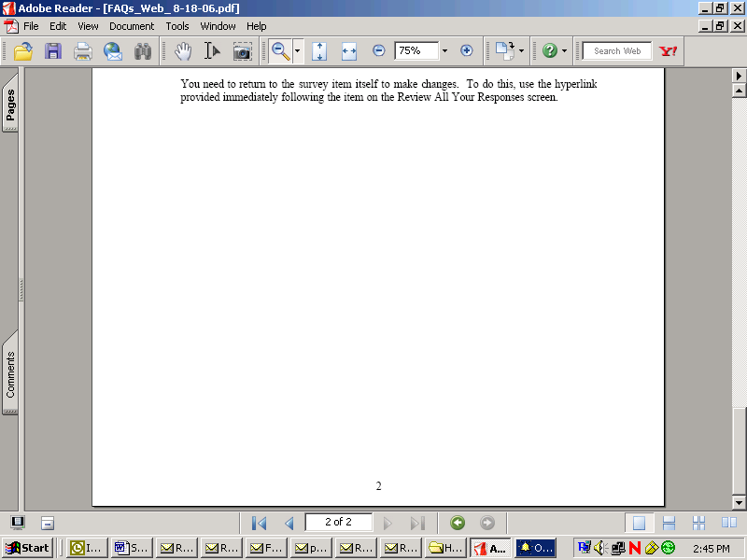This screenshot has height=560, width=747.
Task: Fit the page to window width
Action: click(348, 51)
